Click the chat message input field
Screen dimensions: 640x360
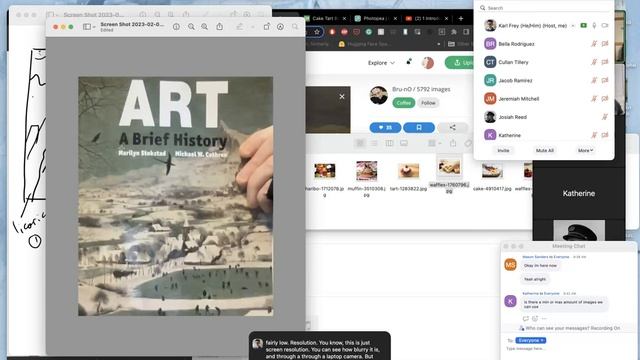click(x=568, y=349)
